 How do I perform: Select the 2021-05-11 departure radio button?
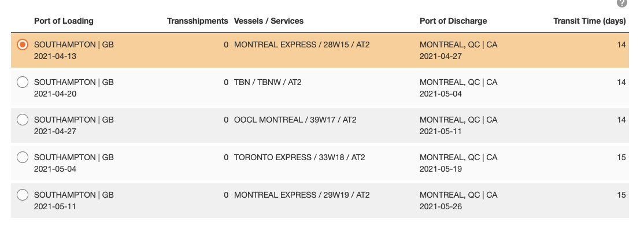click(x=23, y=195)
